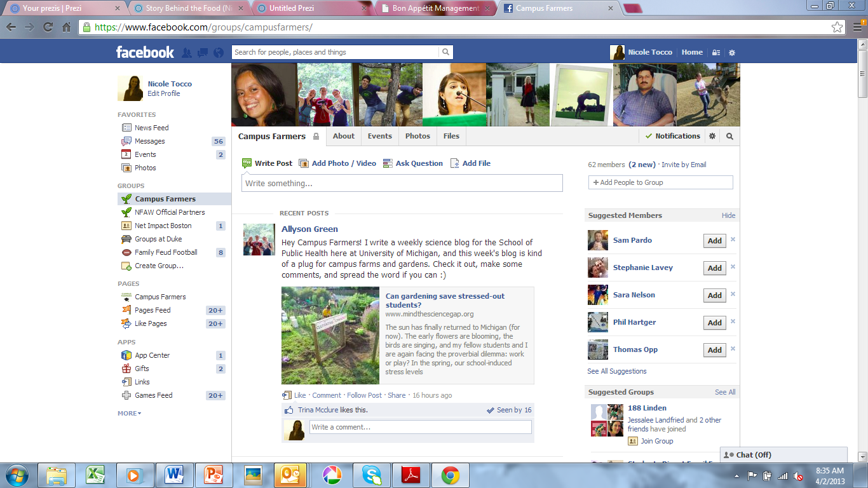This screenshot has height=488, width=868.
Task: Open group settings gear dropdown
Action: pyautogui.click(x=712, y=136)
